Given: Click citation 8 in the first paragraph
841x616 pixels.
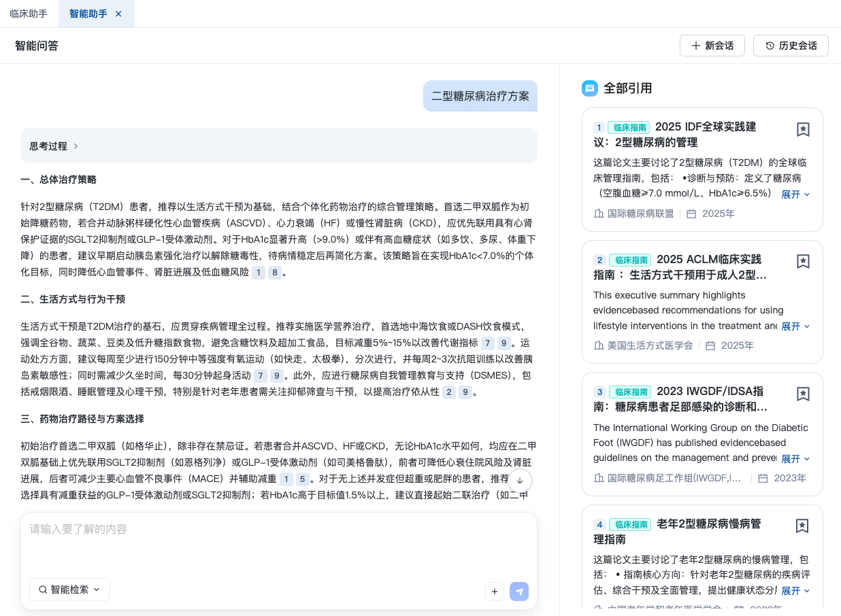Looking at the screenshot, I should tap(274, 273).
